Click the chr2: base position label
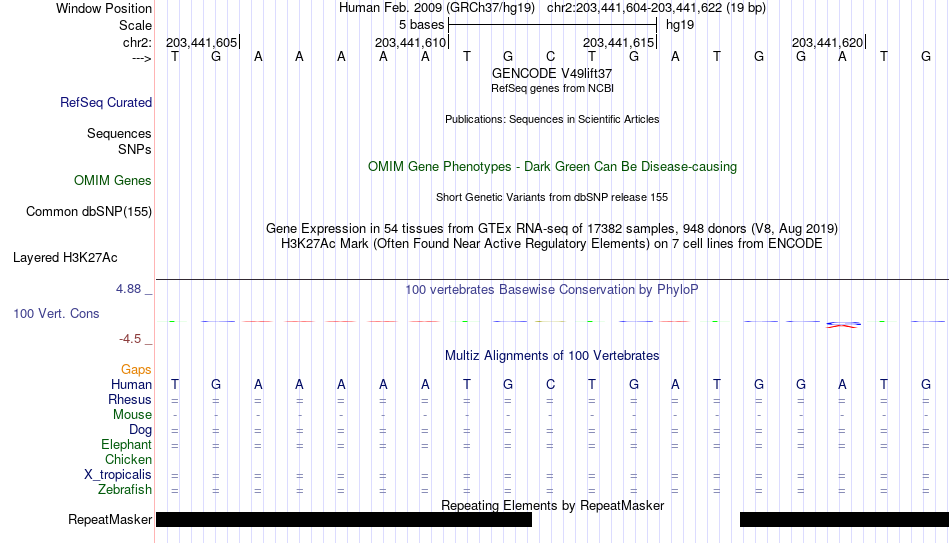This screenshot has height=543, width=950. tap(137, 42)
